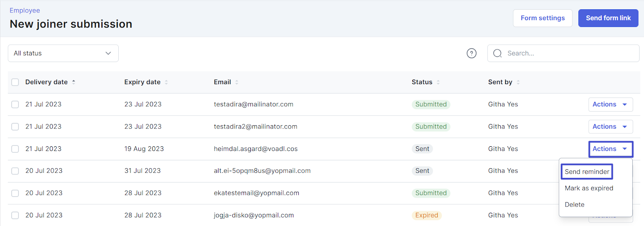
Task: Go to Employee breadcrumb link
Action: (25, 10)
